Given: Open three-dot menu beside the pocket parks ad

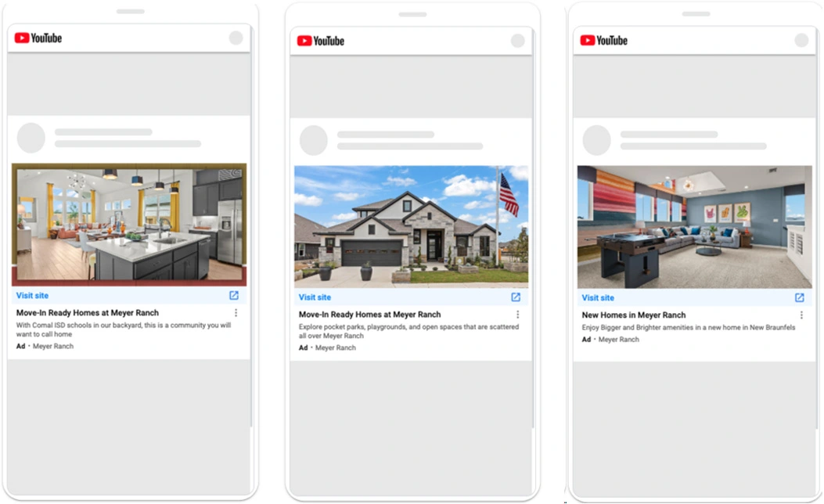Looking at the screenshot, I should (517, 315).
